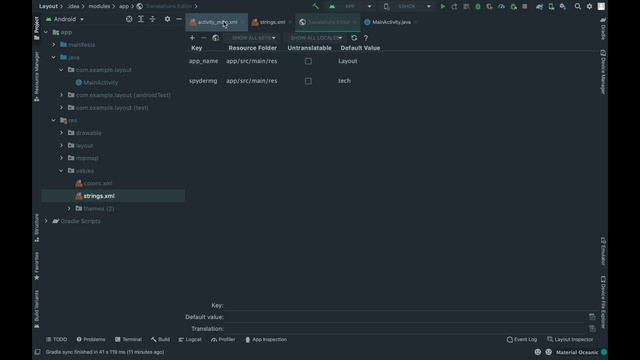Click the Search Everywhere magnifier icon

point(578,6)
